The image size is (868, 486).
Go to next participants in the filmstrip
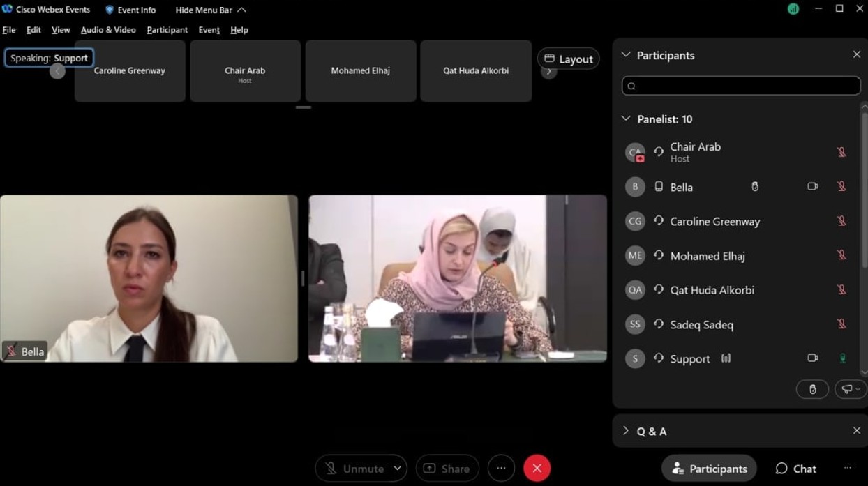549,71
